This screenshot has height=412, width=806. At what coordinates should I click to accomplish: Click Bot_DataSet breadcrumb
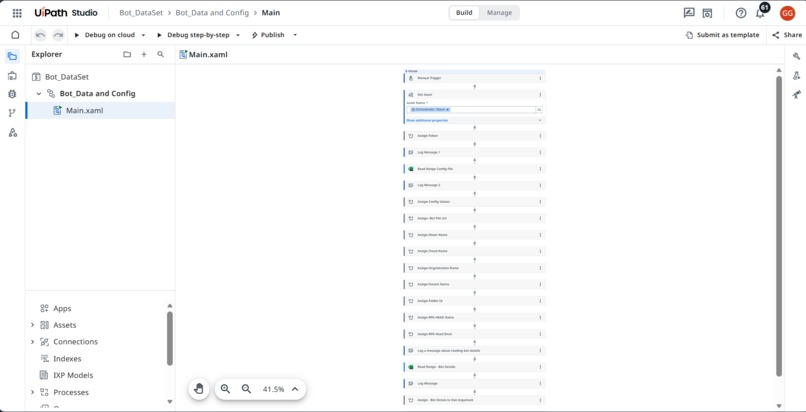tap(141, 13)
